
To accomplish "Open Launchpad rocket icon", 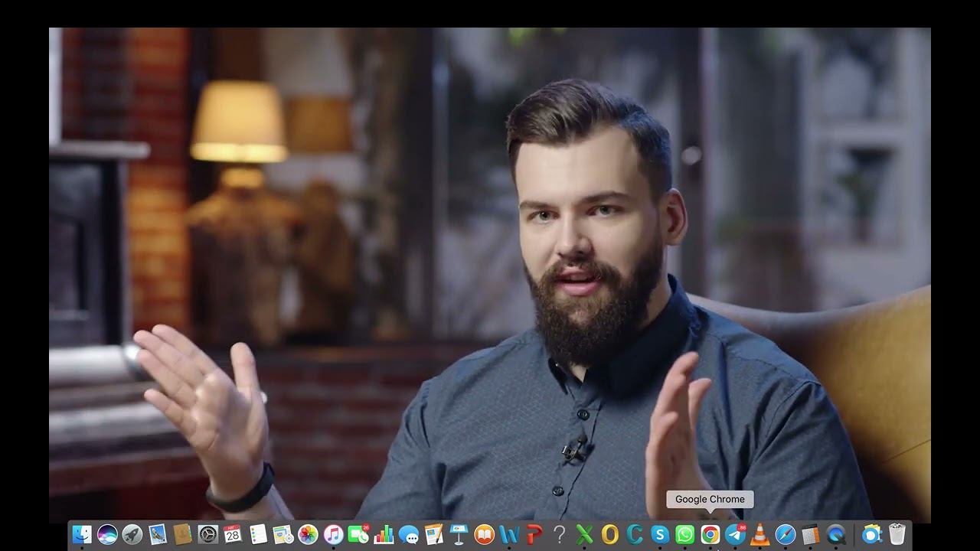I will coord(132,534).
